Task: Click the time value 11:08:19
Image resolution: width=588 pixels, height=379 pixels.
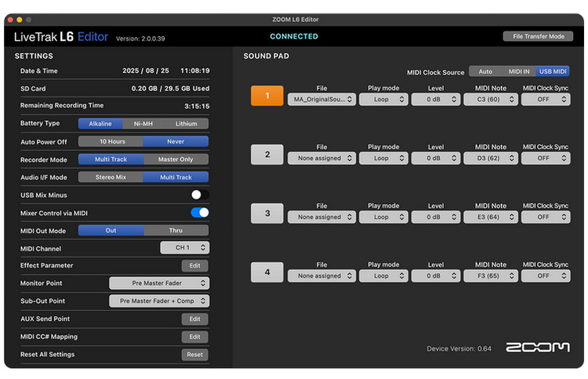Action: [x=195, y=71]
